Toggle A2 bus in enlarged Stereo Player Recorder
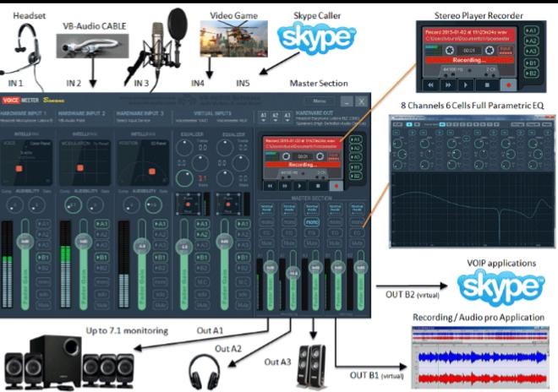 tap(531, 41)
